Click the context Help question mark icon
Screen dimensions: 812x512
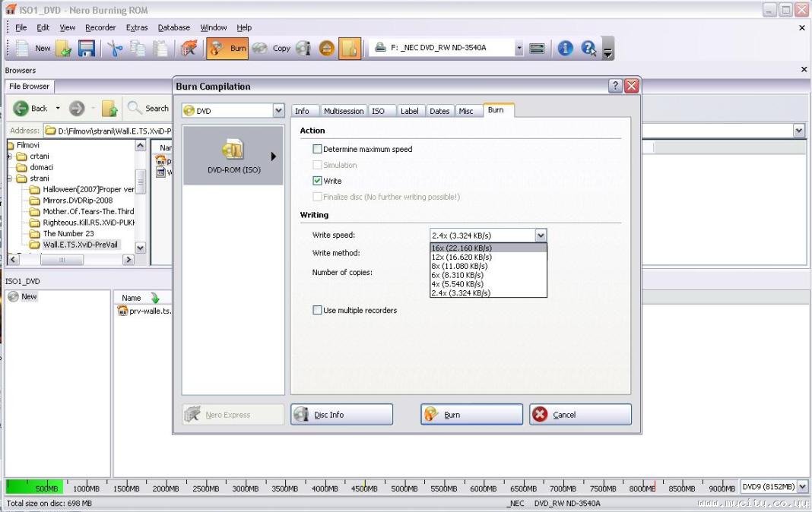pyautogui.click(x=588, y=48)
